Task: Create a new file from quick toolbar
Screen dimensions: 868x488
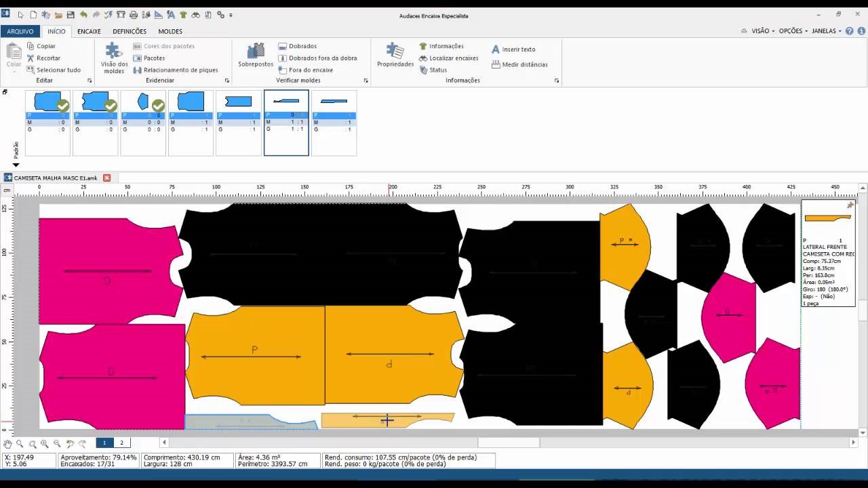Action: [33, 14]
